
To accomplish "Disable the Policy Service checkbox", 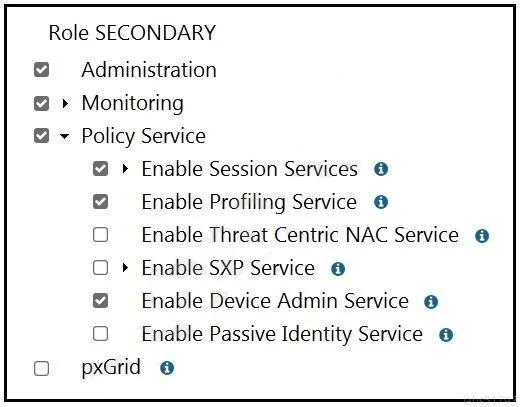I will pyautogui.click(x=42, y=136).
